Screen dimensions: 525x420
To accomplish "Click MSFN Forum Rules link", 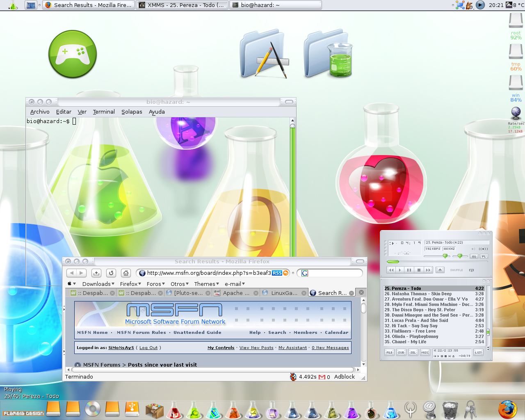I will [142, 333].
